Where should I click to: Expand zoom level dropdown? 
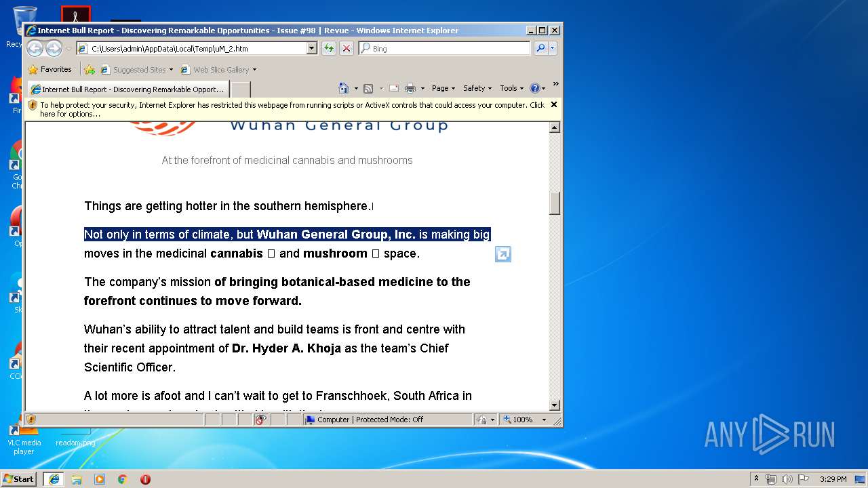(544, 420)
